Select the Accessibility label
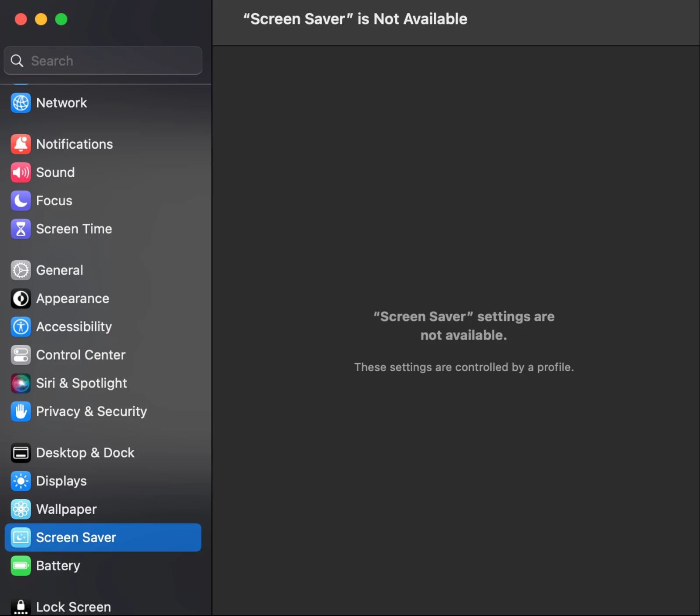Viewport: 700px width, 616px height. pos(74,327)
